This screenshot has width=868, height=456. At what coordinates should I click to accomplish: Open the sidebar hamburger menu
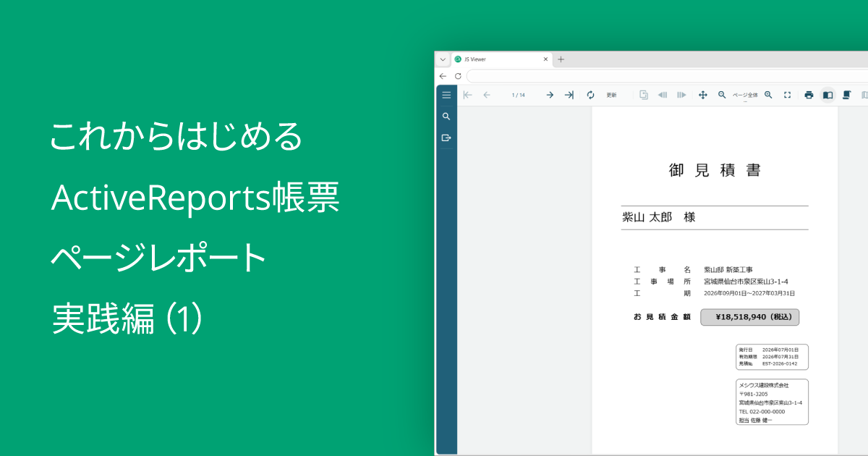(x=446, y=95)
